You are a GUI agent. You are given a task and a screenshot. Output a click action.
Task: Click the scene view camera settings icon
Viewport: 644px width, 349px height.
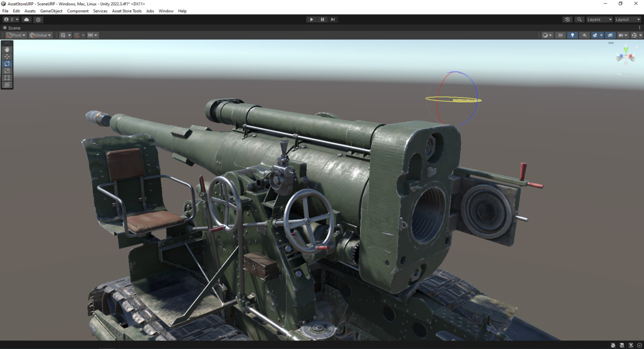coord(621,35)
